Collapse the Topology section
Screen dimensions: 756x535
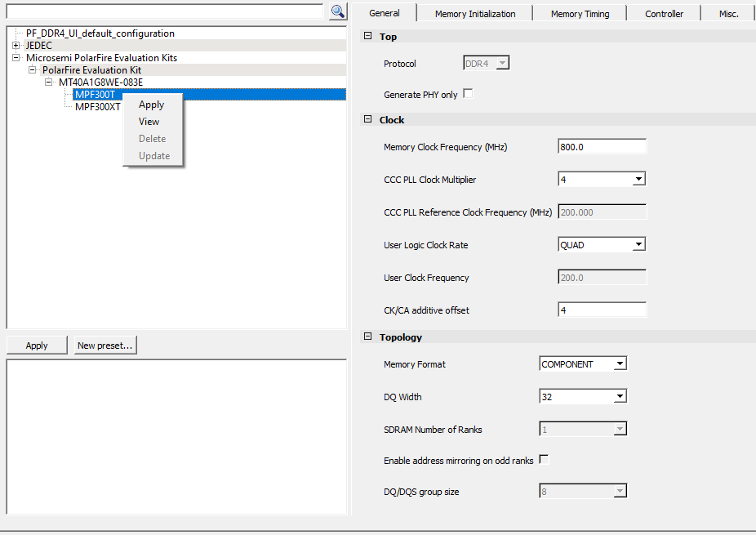coord(367,337)
